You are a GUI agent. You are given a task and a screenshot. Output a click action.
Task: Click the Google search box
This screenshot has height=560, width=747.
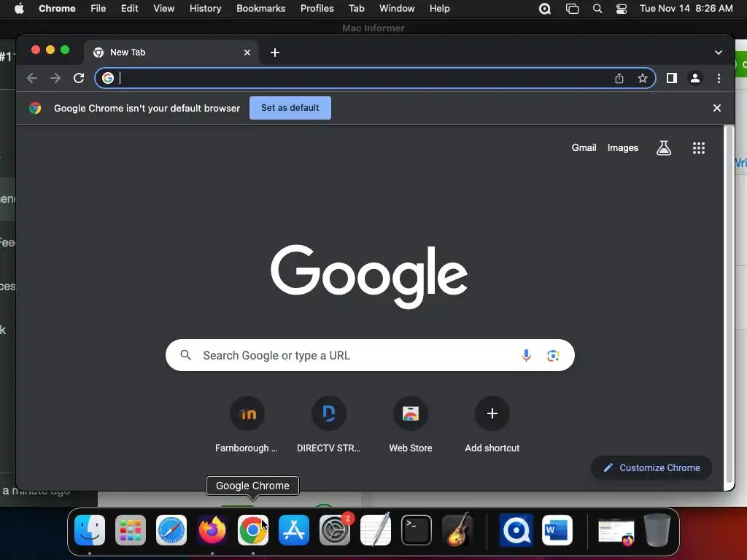point(370,355)
